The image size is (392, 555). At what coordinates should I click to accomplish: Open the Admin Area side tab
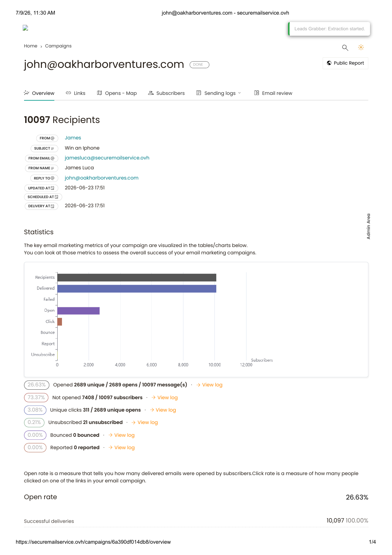[x=368, y=226]
